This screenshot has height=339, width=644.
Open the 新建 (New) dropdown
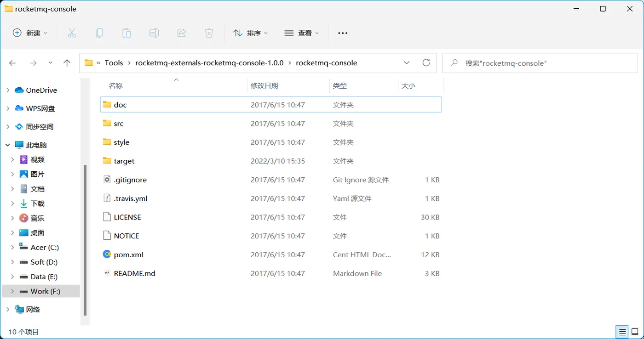(x=30, y=33)
